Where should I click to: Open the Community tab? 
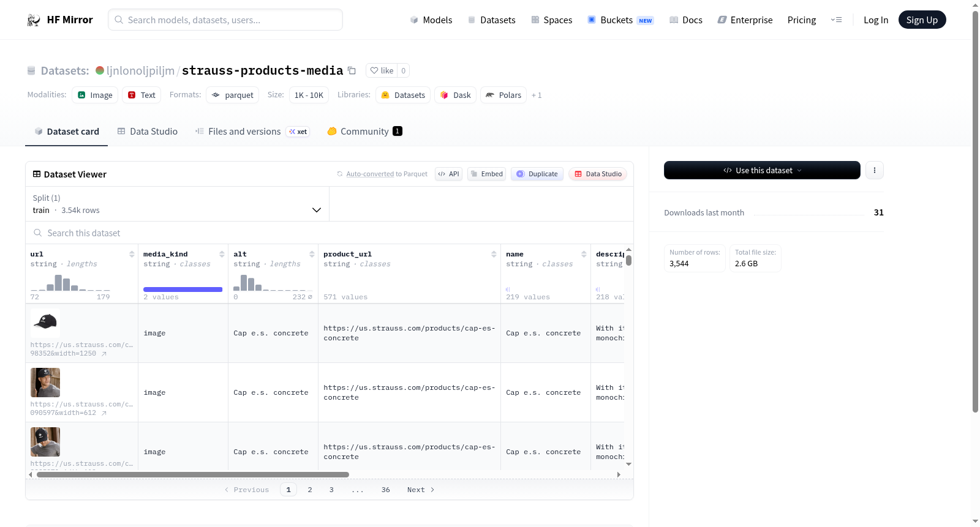tap(364, 132)
